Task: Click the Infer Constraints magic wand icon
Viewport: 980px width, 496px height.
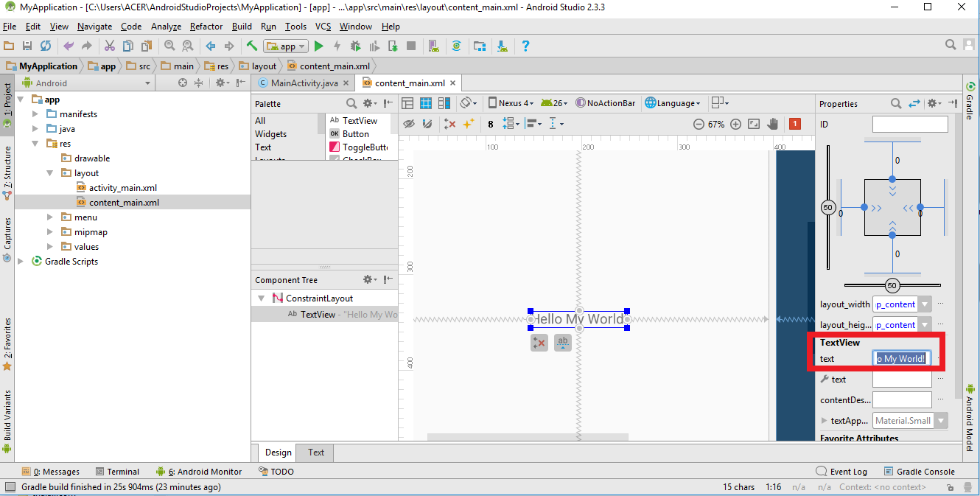Action: [469, 124]
